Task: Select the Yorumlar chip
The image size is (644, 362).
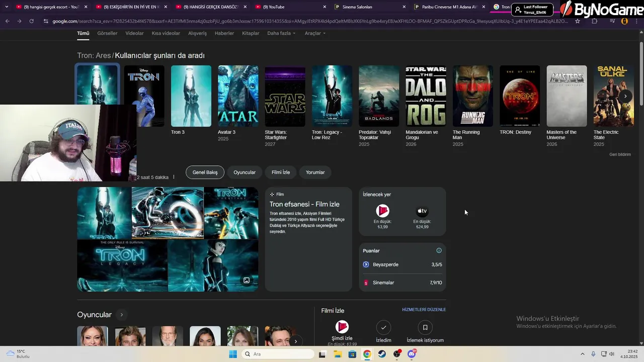Action: click(315, 172)
